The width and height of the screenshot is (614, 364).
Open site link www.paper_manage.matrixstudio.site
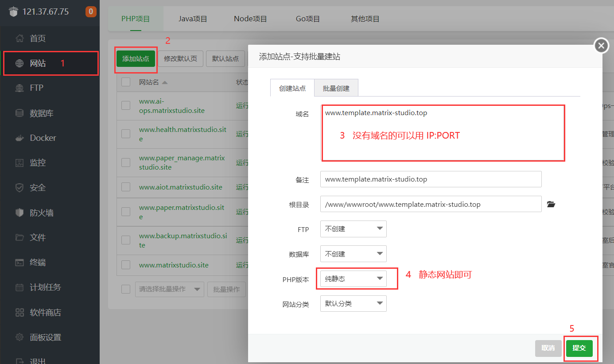pyautogui.click(x=182, y=163)
